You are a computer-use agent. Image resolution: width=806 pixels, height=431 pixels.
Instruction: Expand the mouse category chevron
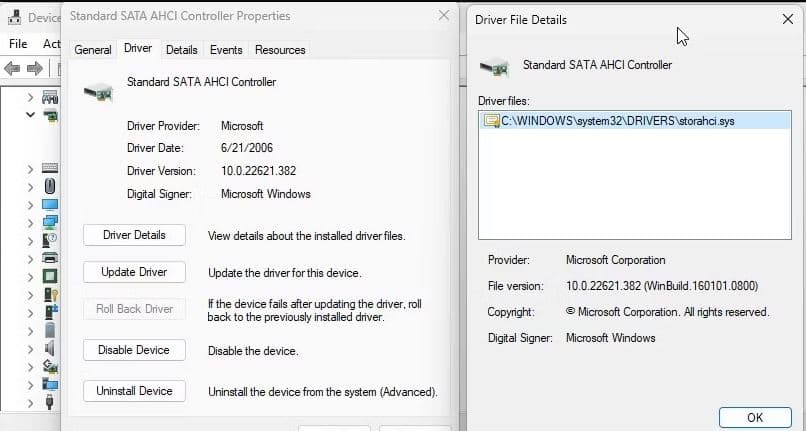click(31, 186)
